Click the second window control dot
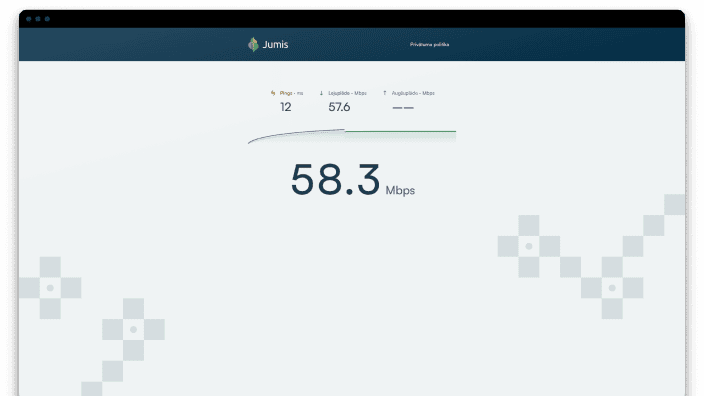704x396 pixels. [38, 19]
